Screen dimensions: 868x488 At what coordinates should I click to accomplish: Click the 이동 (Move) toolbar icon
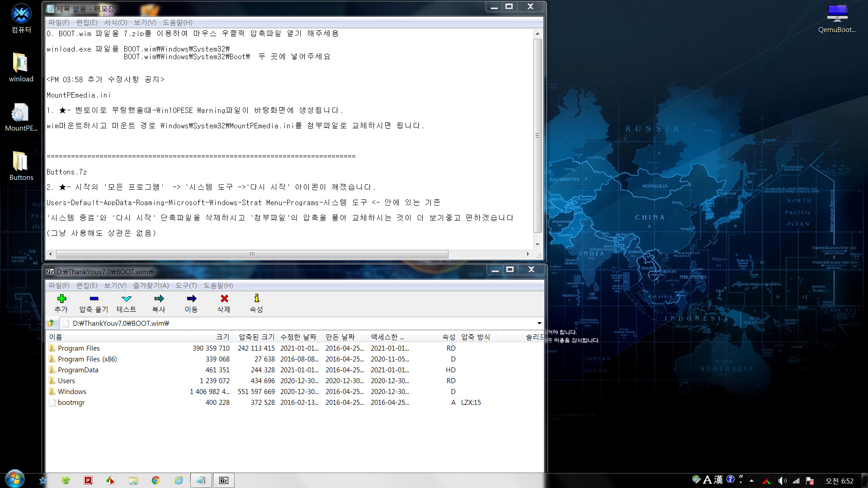(191, 299)
